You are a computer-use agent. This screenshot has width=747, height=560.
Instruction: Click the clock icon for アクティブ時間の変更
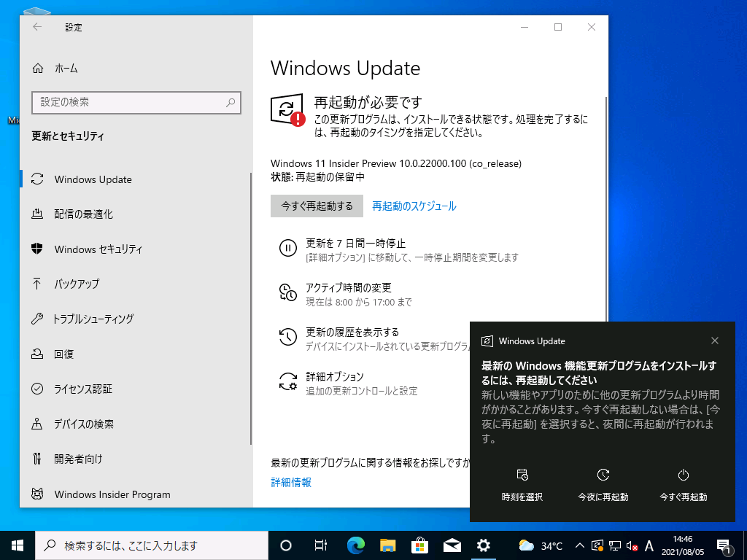(287, 292)
